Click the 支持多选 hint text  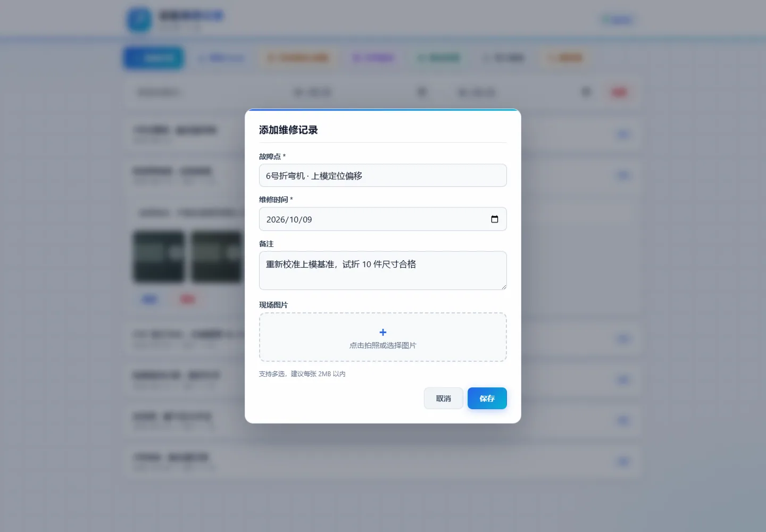pos(302,374)
